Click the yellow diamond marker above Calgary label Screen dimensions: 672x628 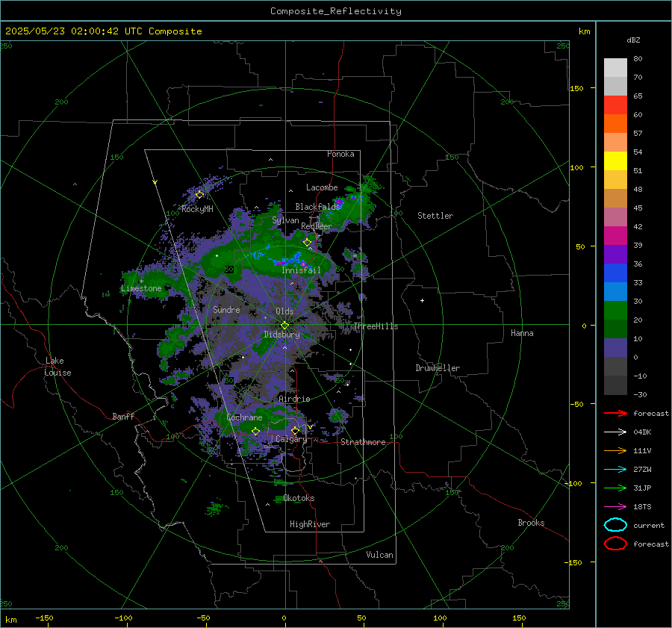pos(295,430)
